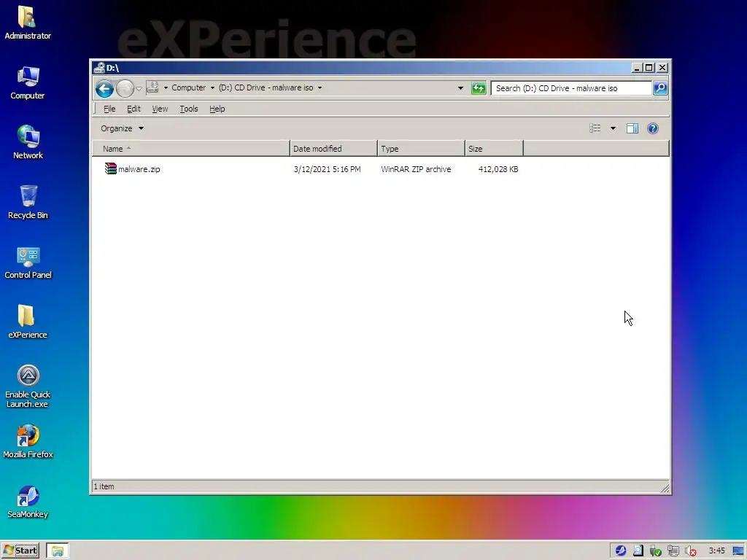Click the Computer breadcrumb
Viewport: 747px width, 560px height.
pyautogui.click(x=189, y=87)
